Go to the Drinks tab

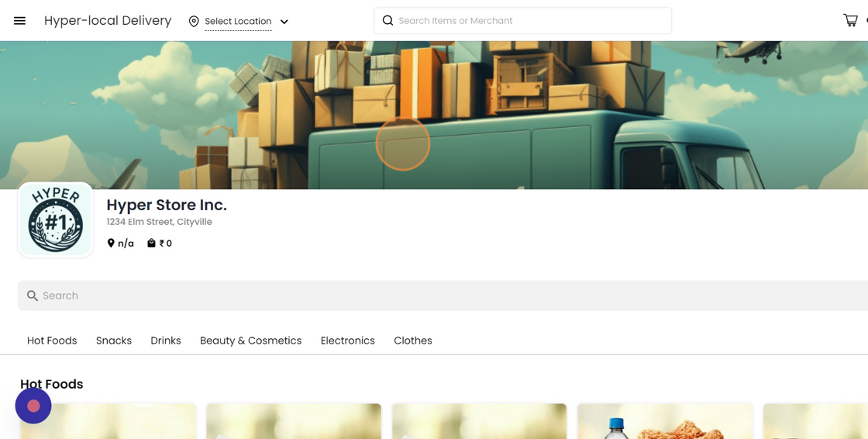166,340
